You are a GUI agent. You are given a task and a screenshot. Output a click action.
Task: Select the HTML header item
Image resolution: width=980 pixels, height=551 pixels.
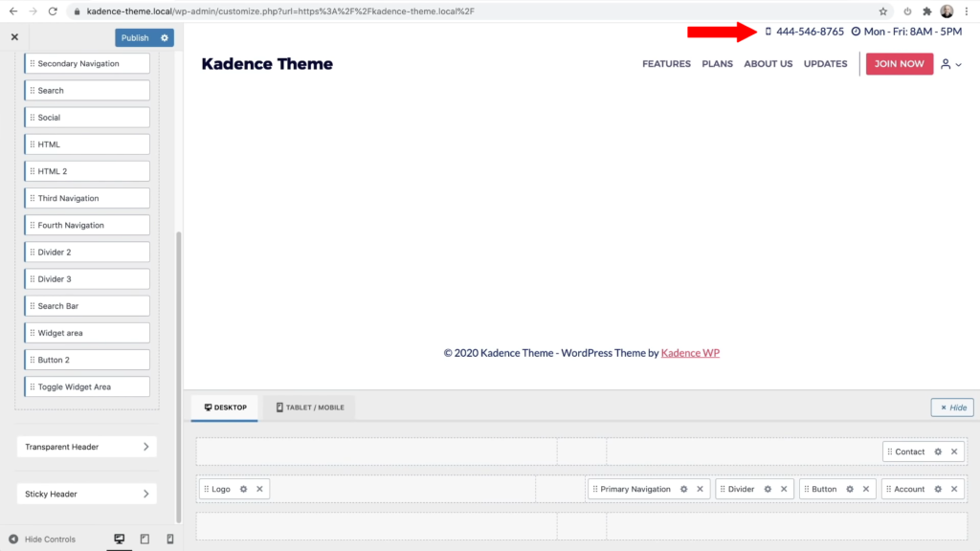click(87, 144)
